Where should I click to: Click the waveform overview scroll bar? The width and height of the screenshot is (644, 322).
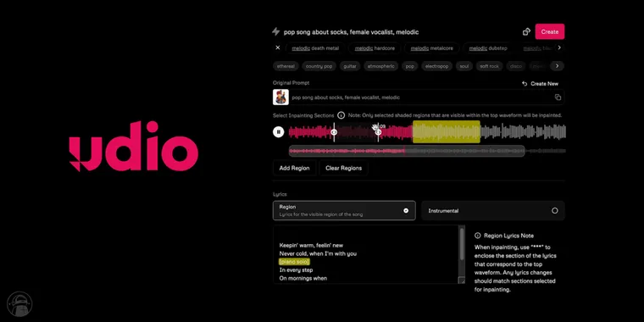pos(407,151)
